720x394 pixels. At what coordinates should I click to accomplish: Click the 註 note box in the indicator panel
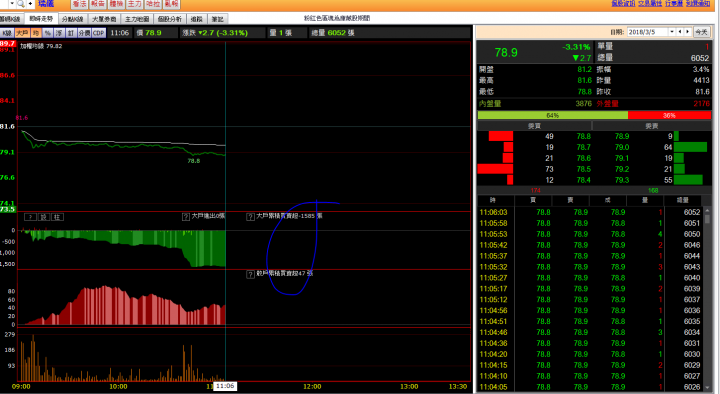click(x=57, y=217)
